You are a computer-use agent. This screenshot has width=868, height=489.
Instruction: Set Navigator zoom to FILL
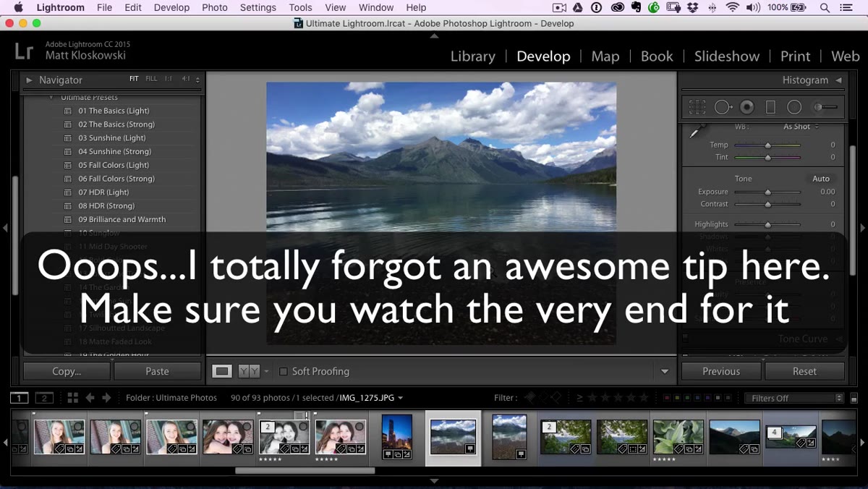[151, 79]
